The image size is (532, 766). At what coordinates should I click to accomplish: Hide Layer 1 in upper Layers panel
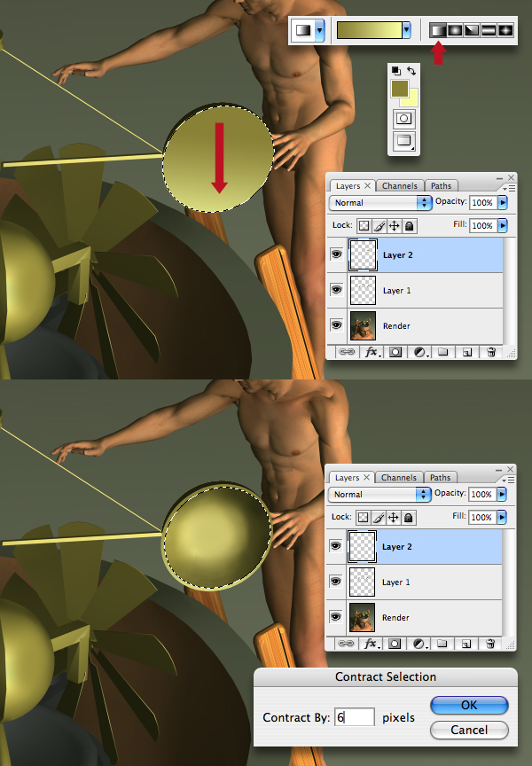[337, 290]
